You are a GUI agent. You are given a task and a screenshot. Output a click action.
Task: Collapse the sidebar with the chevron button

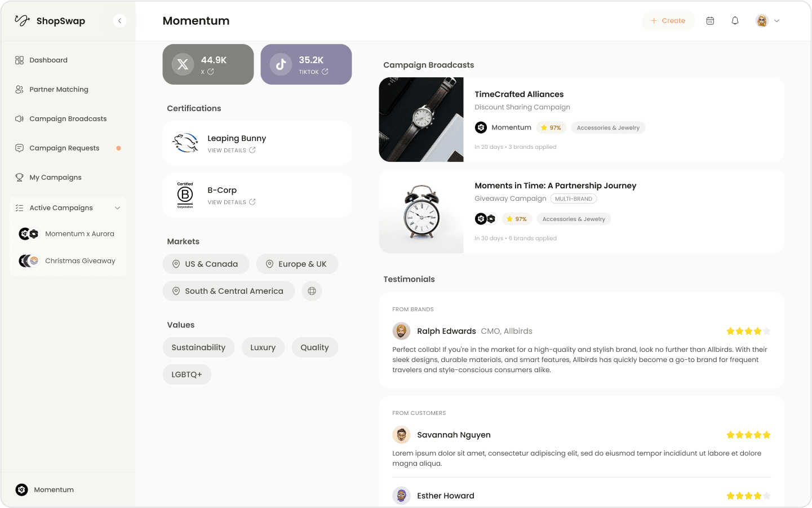119,20
